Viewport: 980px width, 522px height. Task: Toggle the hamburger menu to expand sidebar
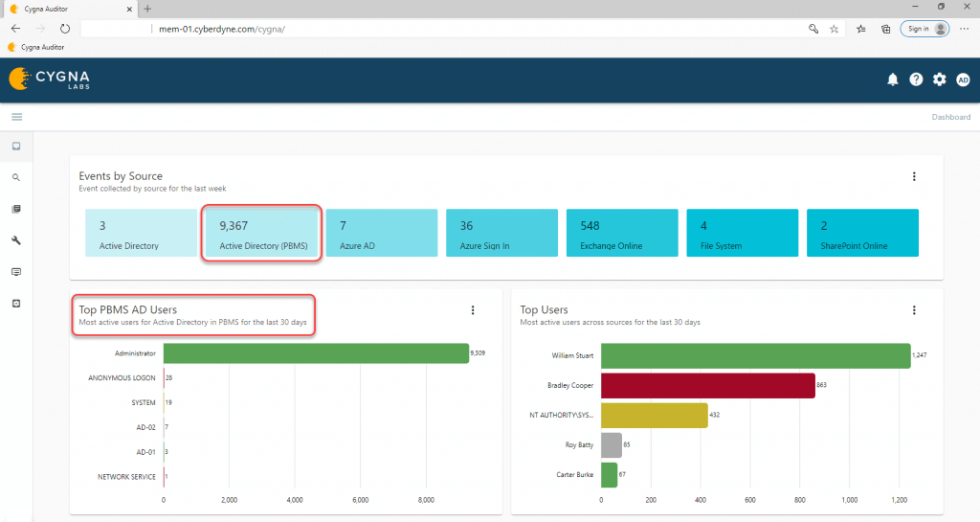(x=16, y=117)
